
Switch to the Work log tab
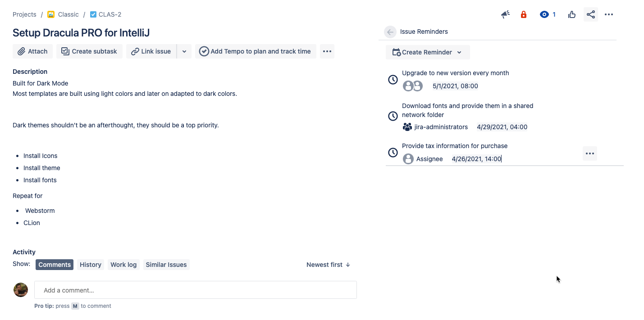point(123,265)
